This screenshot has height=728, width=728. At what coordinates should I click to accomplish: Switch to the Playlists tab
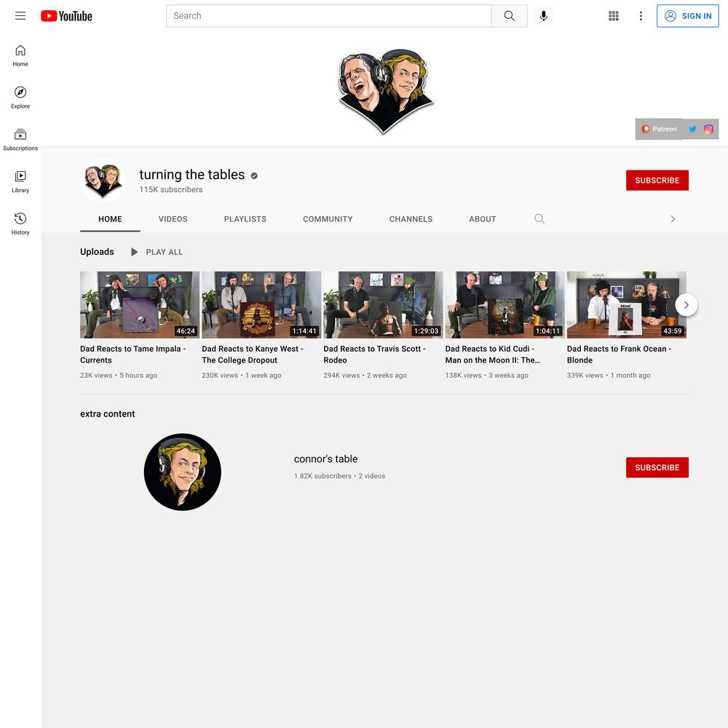[245, 219]
